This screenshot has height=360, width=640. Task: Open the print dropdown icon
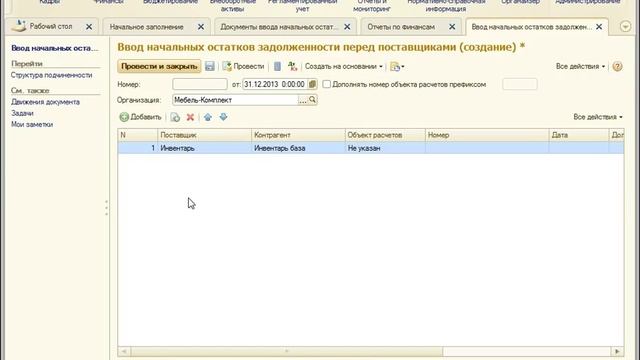coord(397,67)
